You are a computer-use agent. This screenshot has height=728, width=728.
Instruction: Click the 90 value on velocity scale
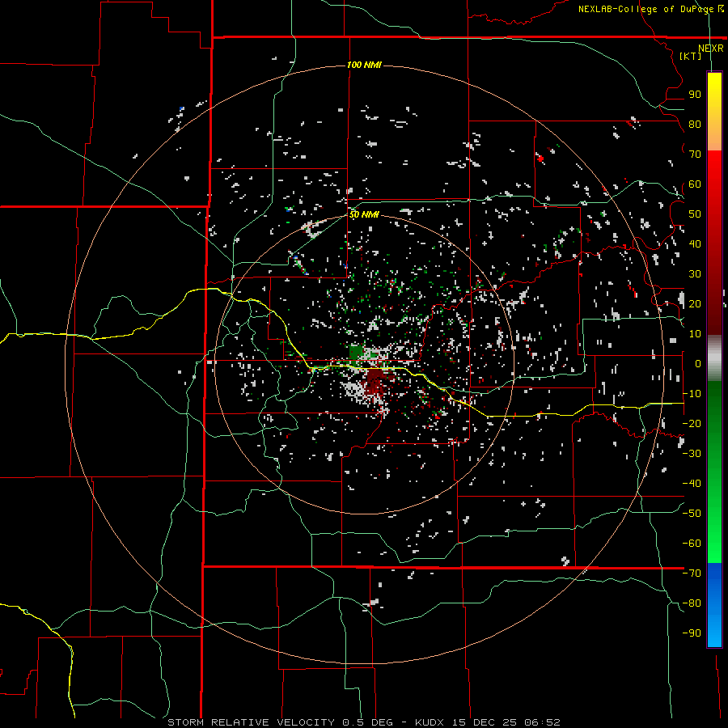tap(695, 95)
